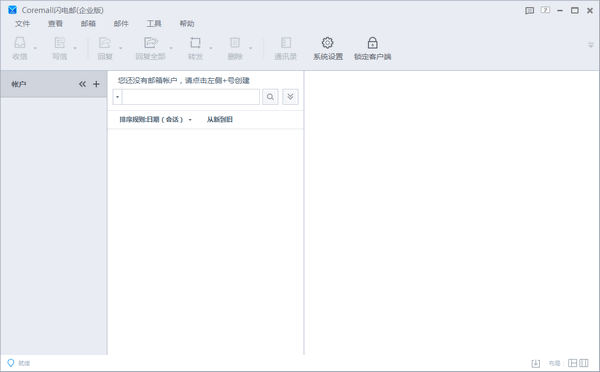
Task: Open the 工具 menu
Action: 154,24
